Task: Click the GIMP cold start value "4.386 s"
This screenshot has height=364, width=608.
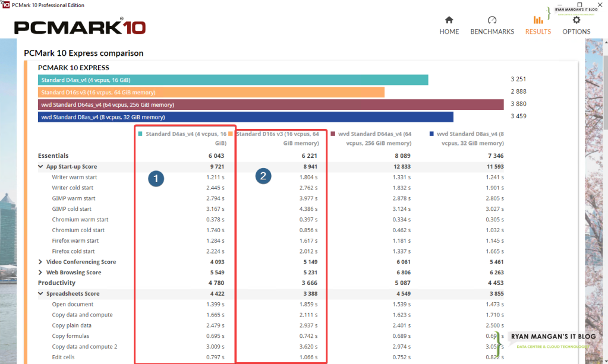Action: click(x=308, y=208)
